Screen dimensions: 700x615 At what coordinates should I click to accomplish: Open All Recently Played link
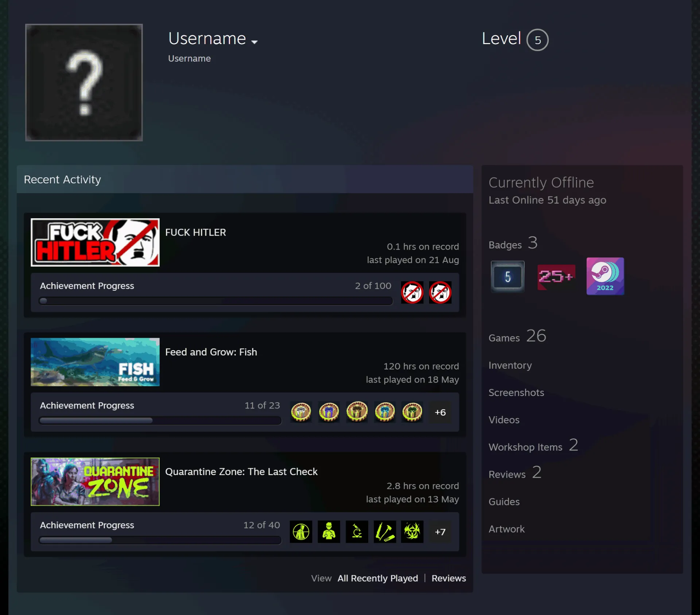point(378,578)
